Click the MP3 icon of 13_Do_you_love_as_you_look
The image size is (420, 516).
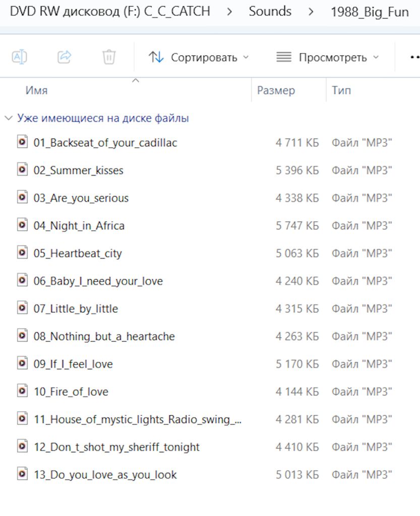[x=22, y=474]
